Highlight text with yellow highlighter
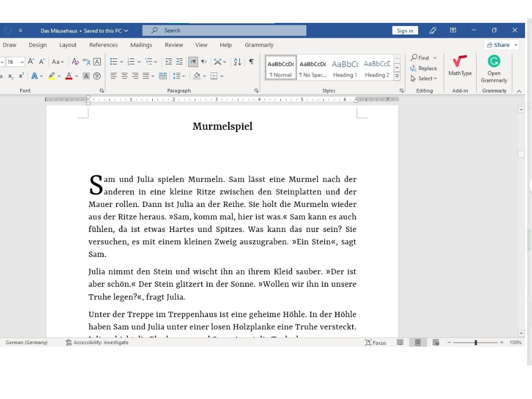Image resolution: width=532 pixels, height=399 pixels. coord(52,76)
